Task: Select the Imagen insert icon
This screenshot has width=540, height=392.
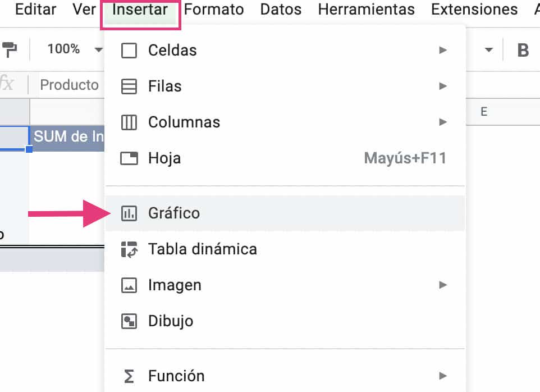Action: (x=129, y=285)
